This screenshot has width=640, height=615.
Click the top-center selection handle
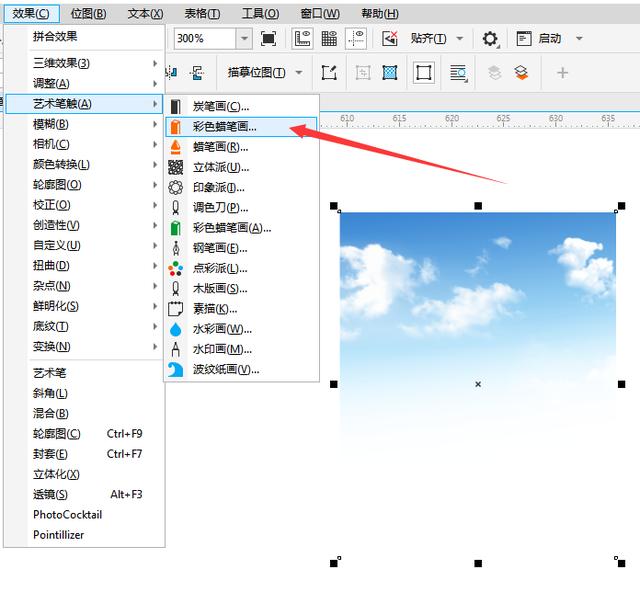[x=478, y=206]
